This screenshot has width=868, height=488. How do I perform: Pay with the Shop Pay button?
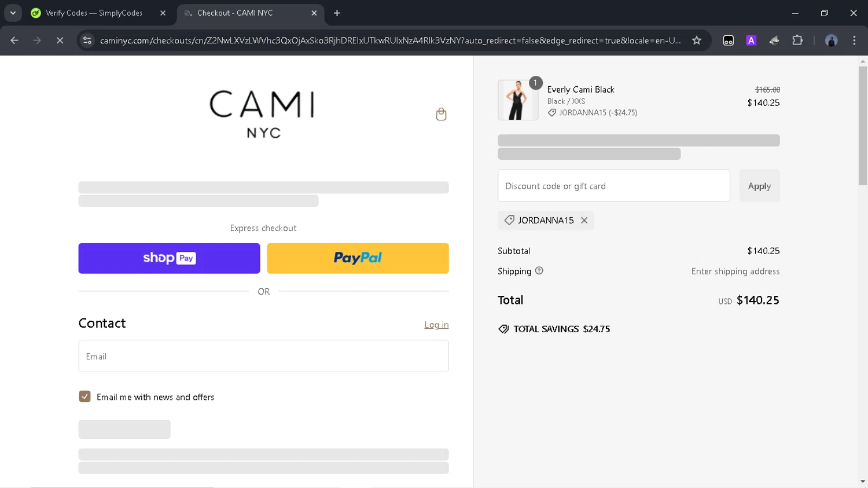coord(169,258)
